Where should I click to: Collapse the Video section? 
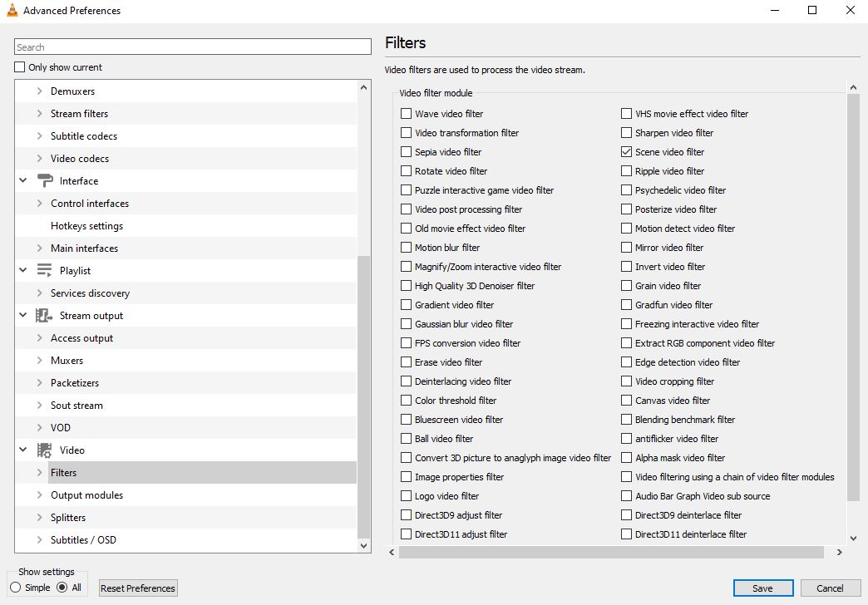[22, 450]
